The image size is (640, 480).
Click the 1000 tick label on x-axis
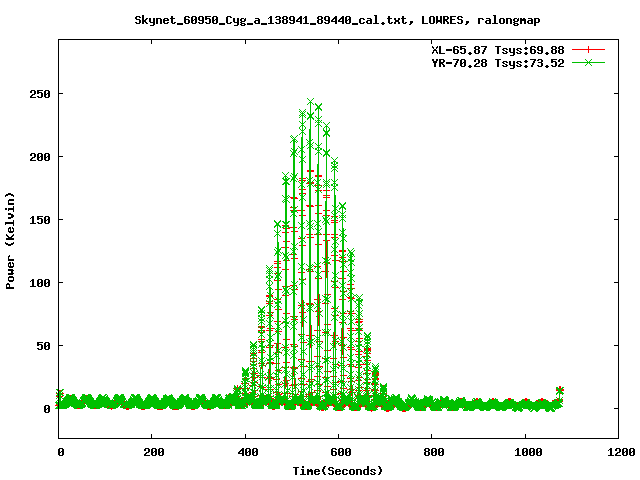(x=524, y=452)
